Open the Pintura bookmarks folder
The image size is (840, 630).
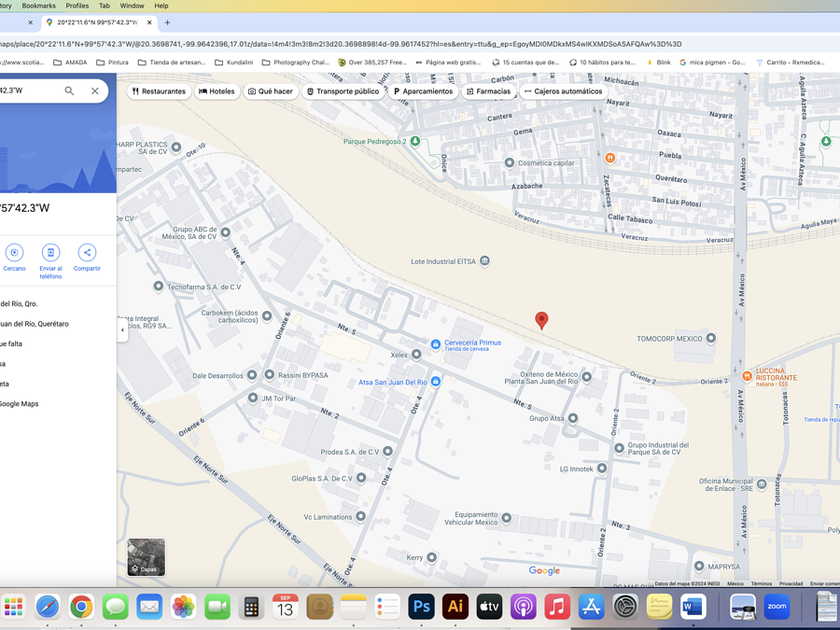[112, 62]
